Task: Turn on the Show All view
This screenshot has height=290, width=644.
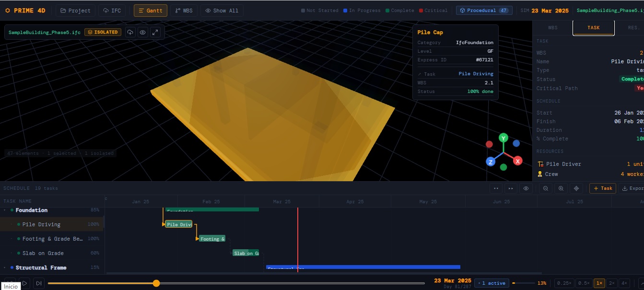Action: tap(222, 11)
